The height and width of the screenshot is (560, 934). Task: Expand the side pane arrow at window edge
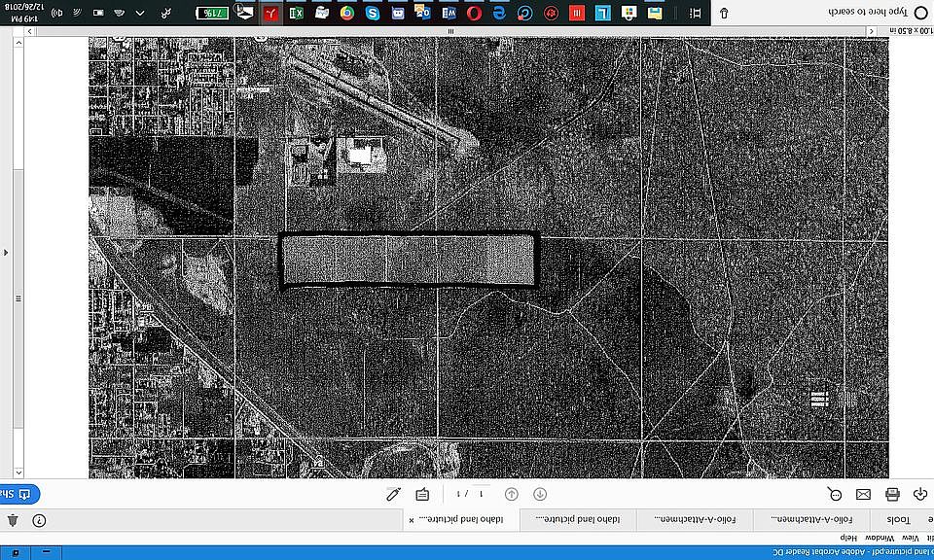(6, 253)
